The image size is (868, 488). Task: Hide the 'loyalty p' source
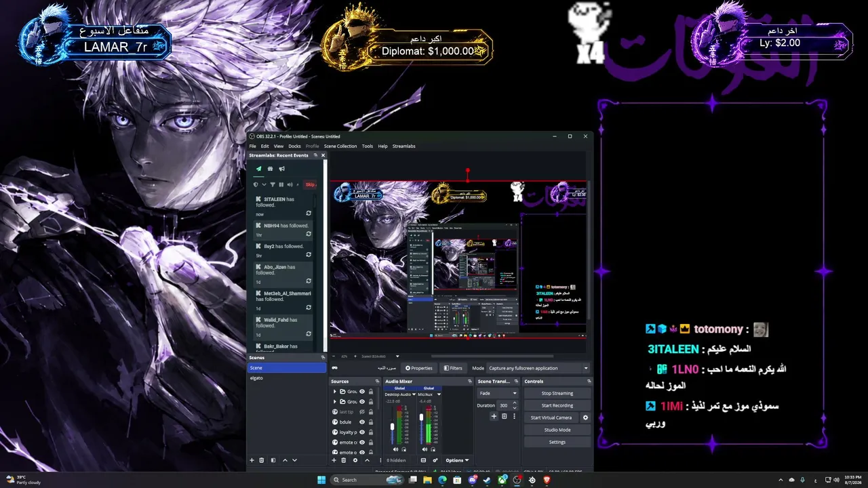tap(362, 432)
